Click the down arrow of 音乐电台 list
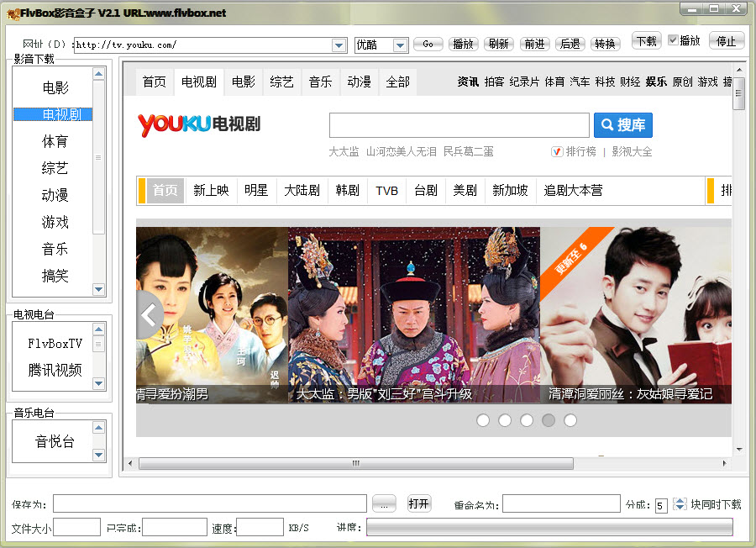This screenshot has height=548, width=756. point(99,455)
